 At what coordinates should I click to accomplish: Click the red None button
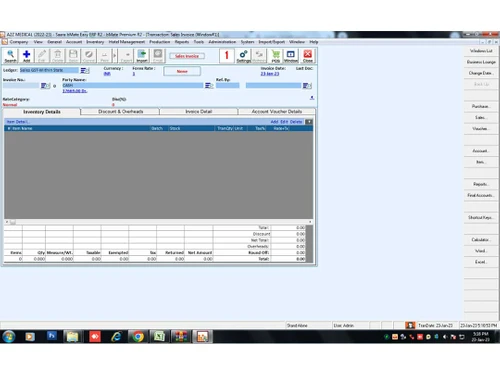coord(182,71)
